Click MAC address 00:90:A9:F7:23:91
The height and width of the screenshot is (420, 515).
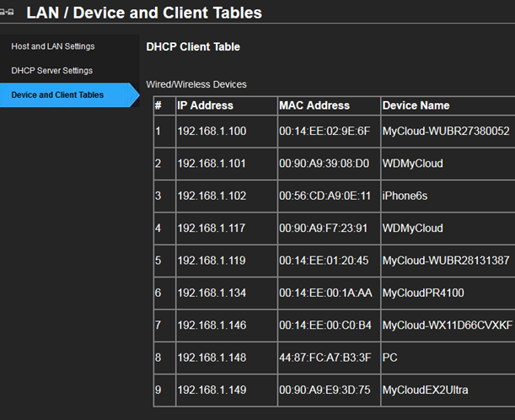coord(323,228)
